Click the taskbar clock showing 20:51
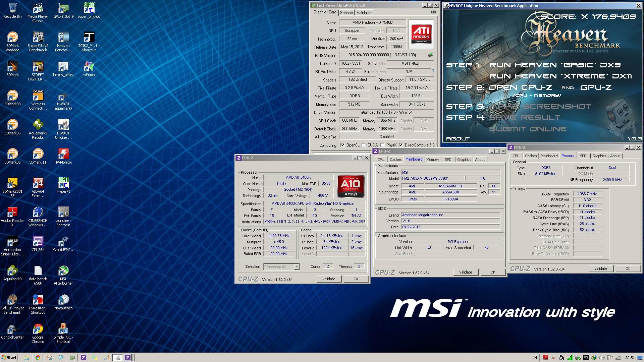This screenshot has height=362, width=644. pos(630,358)
